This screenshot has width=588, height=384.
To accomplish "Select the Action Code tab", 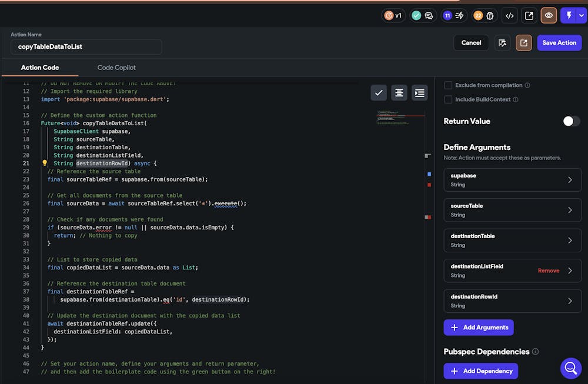I will coord(40,68).
